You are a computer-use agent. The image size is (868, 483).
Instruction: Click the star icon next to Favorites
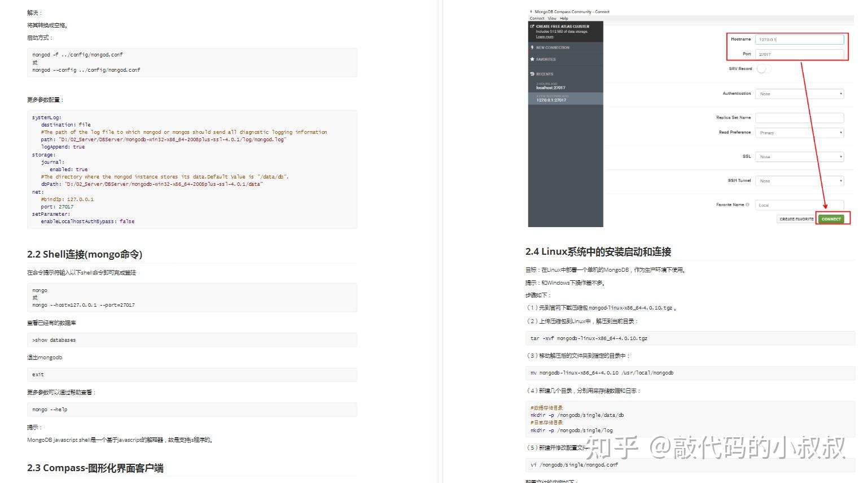[x=532, y=59]
